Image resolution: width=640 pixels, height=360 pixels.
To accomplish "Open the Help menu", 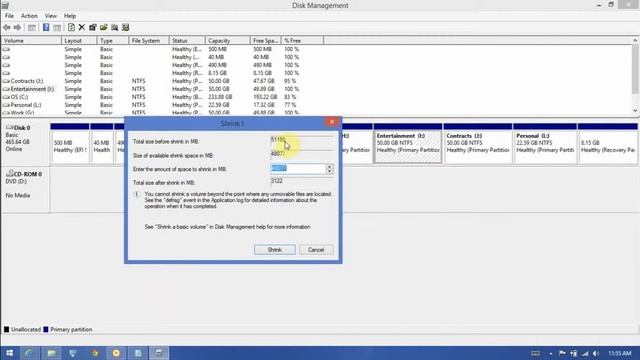I will (70, 16).
